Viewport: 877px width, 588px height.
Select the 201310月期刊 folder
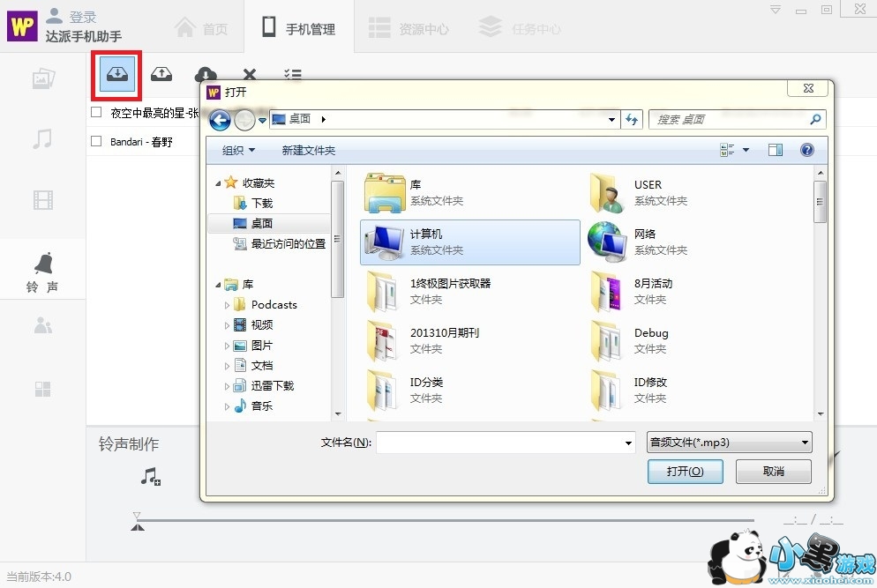click(470, 340)
